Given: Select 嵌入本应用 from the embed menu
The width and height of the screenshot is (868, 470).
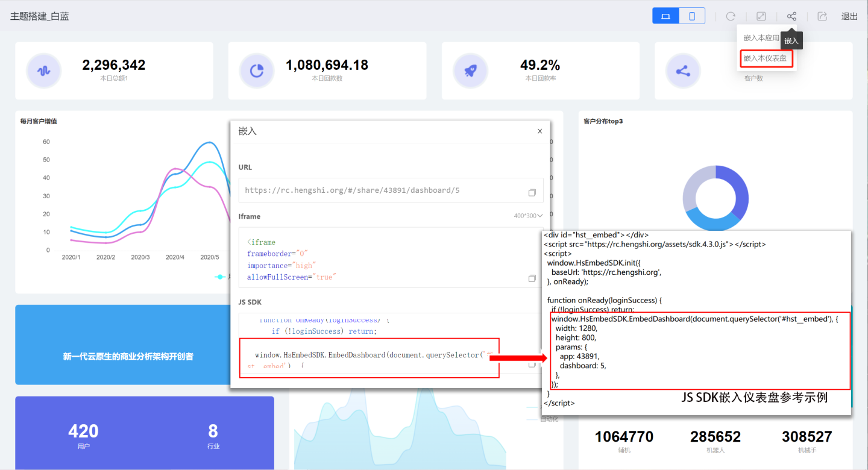Looking at the screenshot, I should pos(761,38).
